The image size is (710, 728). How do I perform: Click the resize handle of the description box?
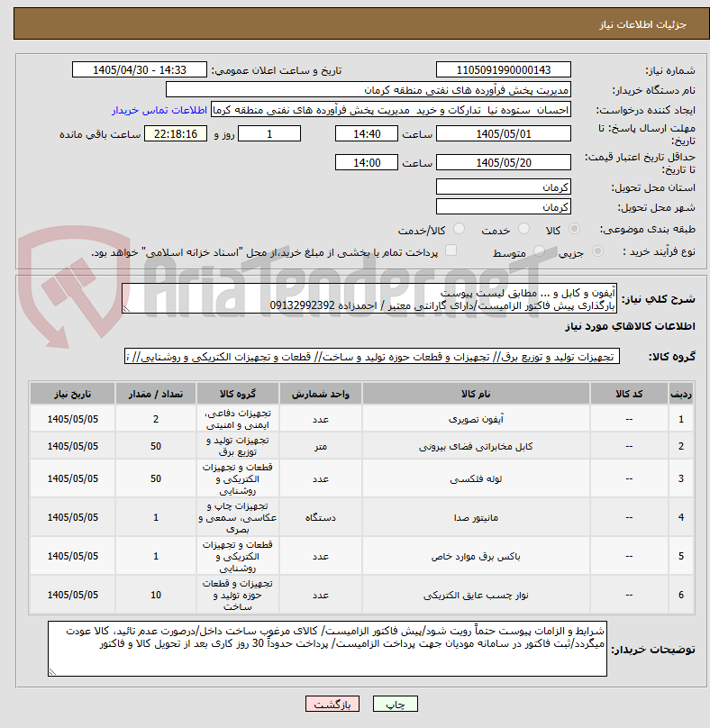[126, 309]
